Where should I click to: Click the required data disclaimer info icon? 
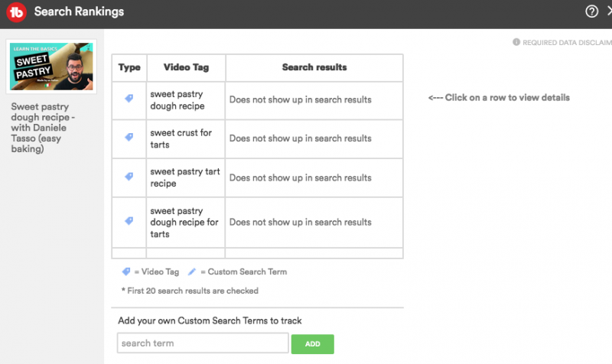click(x=516, y=42)
